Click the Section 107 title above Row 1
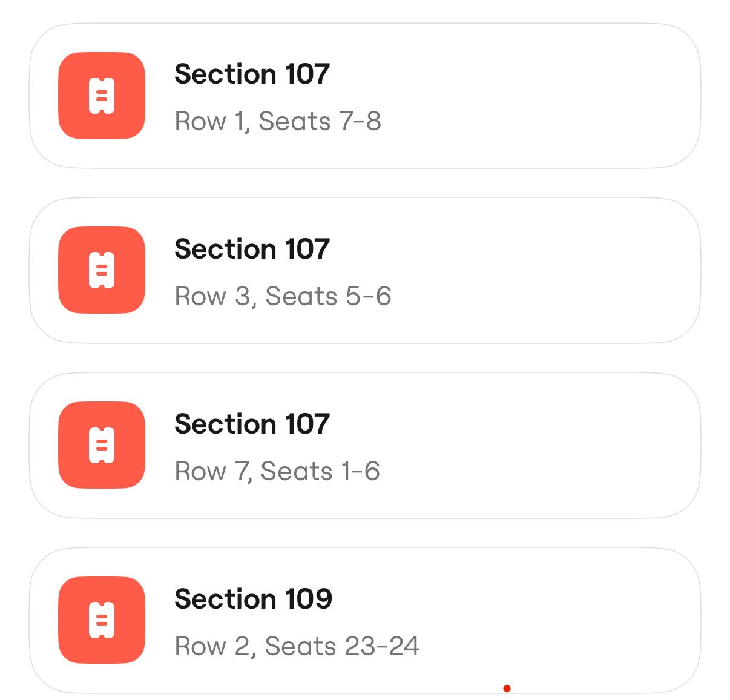Viewport: 730px width, 700px height. click(x=252, y=74)
